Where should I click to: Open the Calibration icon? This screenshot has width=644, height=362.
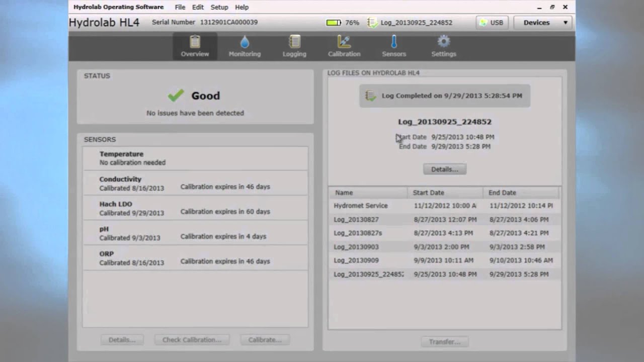[344, 41]
